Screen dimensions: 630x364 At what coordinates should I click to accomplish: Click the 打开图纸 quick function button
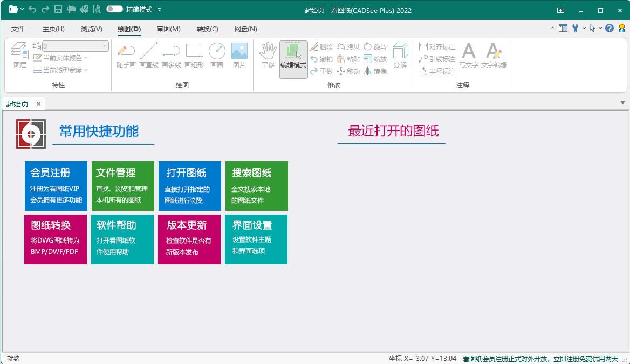pos(189,186)
